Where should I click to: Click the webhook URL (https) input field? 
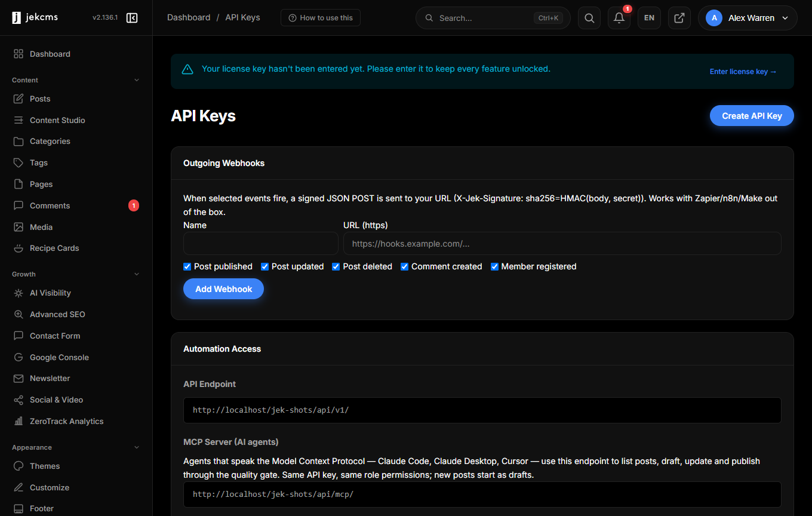(562, 244)
